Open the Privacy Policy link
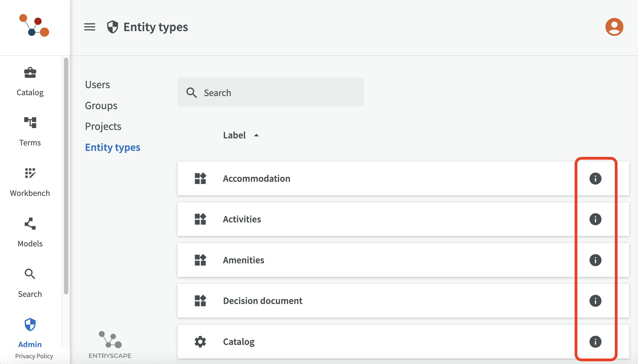Image resolution: width=638 pixels, height=364 pixels. click(x=34, y=356)
